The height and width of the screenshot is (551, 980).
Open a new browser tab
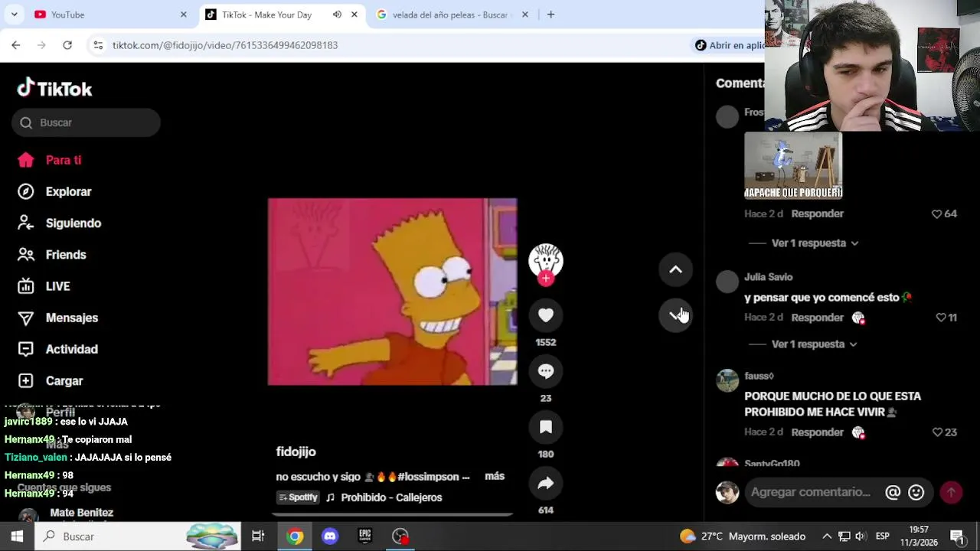point(550,15)
